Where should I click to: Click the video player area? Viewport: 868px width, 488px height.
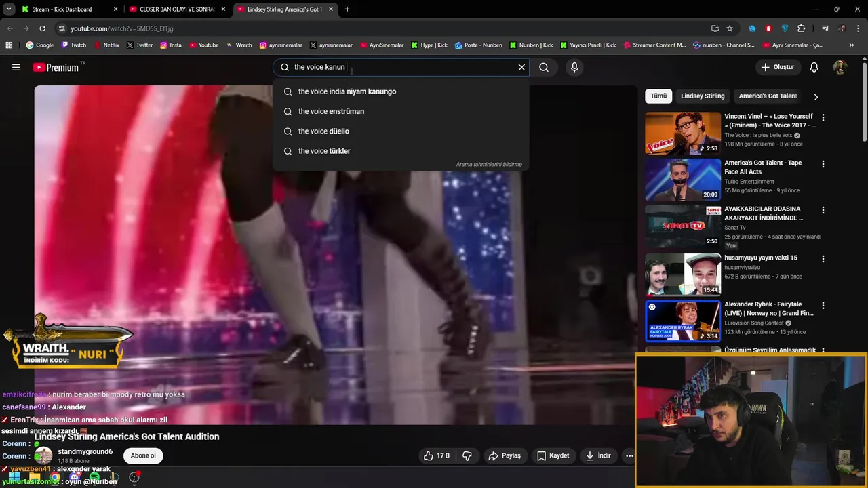[336, 254]
